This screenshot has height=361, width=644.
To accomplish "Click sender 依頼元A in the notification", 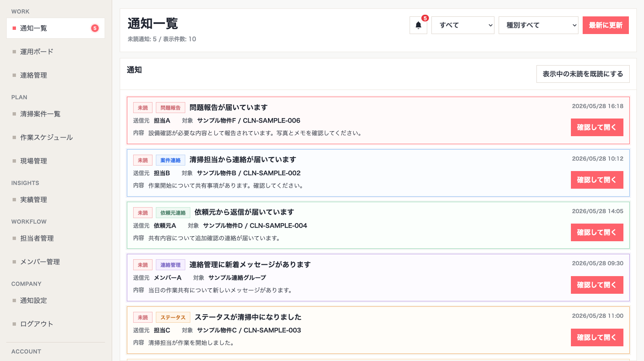I will 165,226.
